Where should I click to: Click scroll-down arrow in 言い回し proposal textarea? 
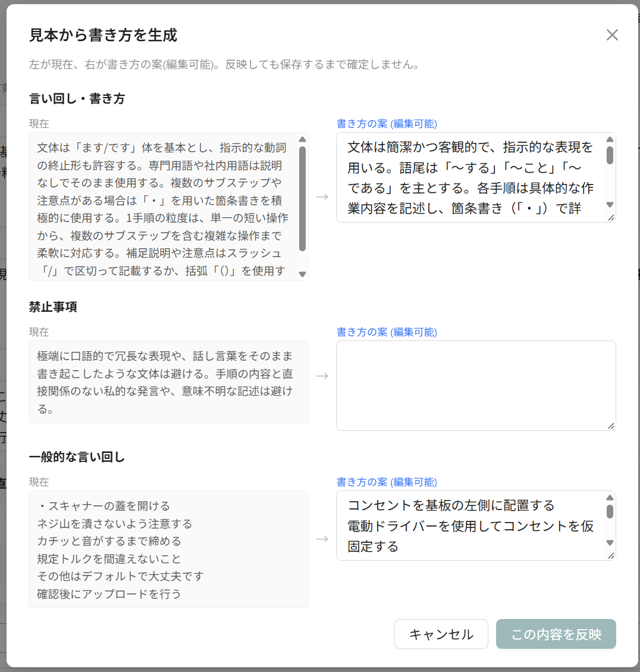click(610, 204)
